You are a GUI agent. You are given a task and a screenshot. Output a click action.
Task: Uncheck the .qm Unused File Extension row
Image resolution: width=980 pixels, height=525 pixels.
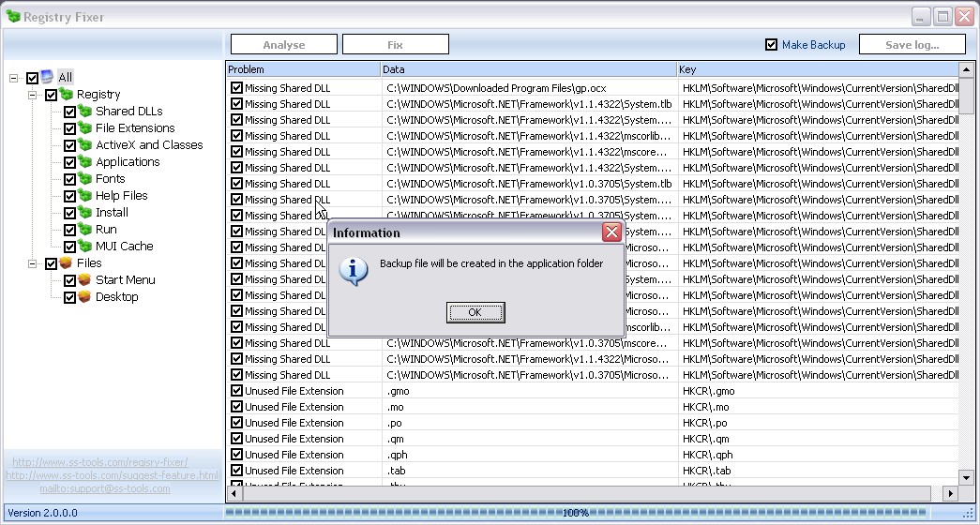click(237, 439)
